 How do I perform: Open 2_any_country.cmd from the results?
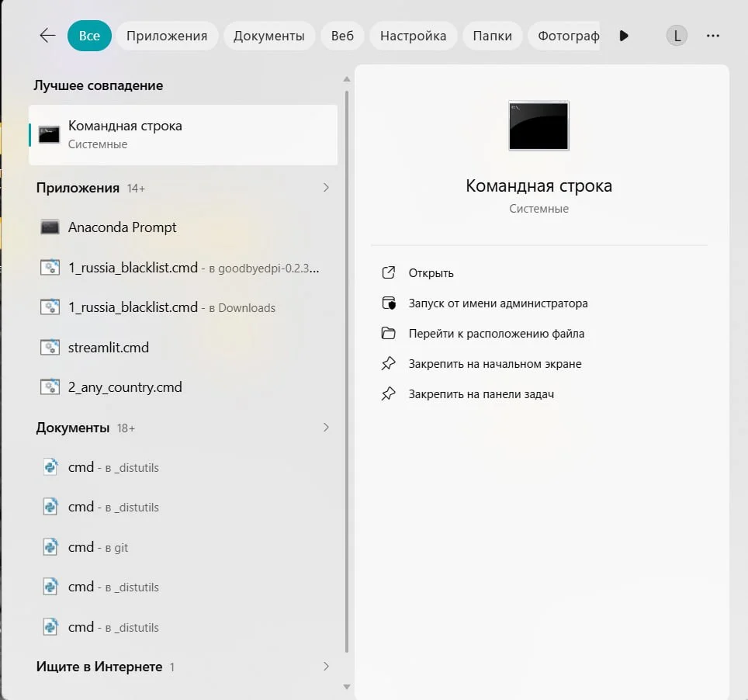pos(183,387)
